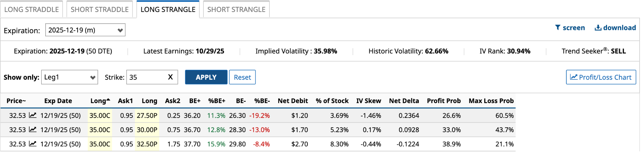Clear the Strike field with the X icon

[x=170, y=77]
